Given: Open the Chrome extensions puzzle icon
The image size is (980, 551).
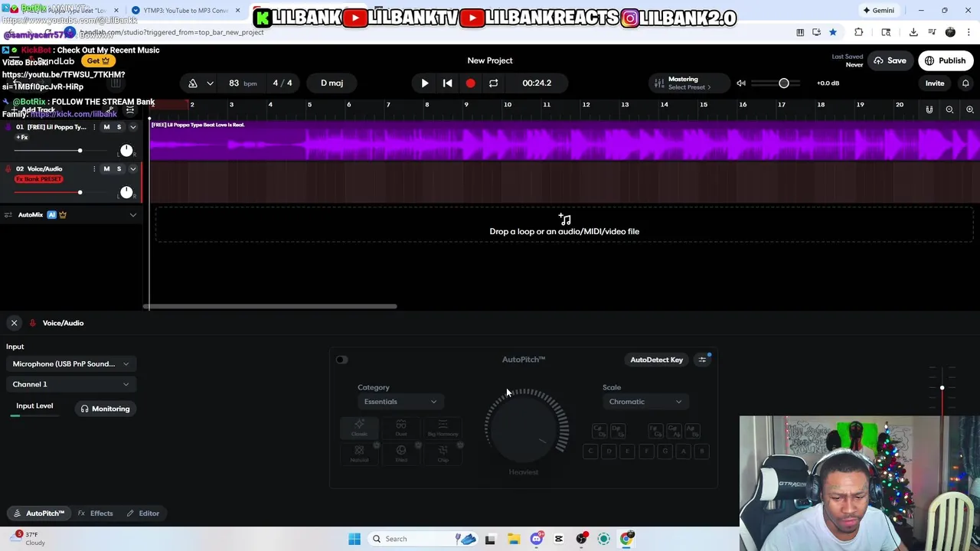Looking at the screenshot, I should pyautogui.click(x=858, y=32).
